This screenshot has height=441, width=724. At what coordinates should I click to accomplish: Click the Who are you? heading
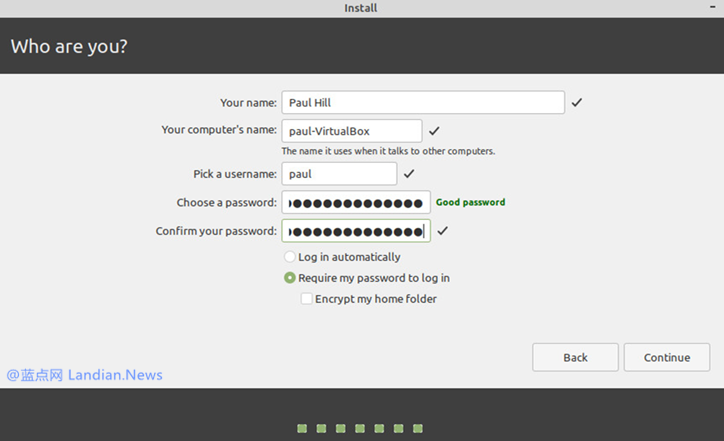pos(69,46)
